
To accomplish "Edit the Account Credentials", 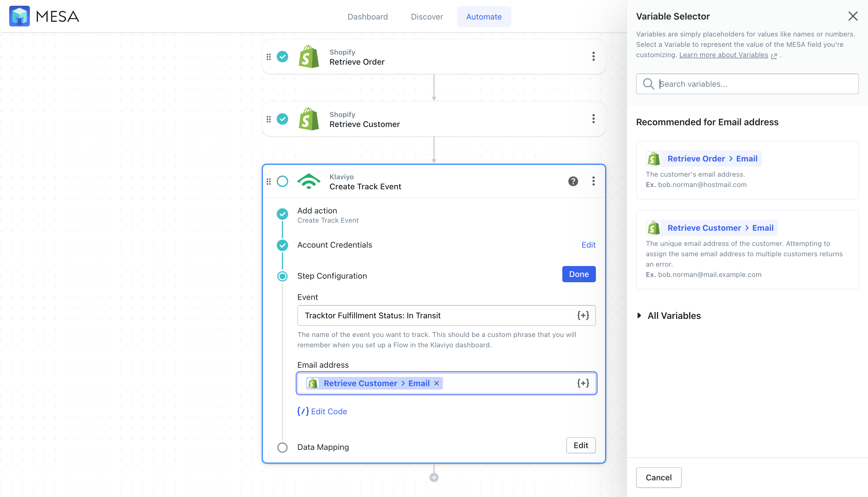I will [x=588, y=245].
